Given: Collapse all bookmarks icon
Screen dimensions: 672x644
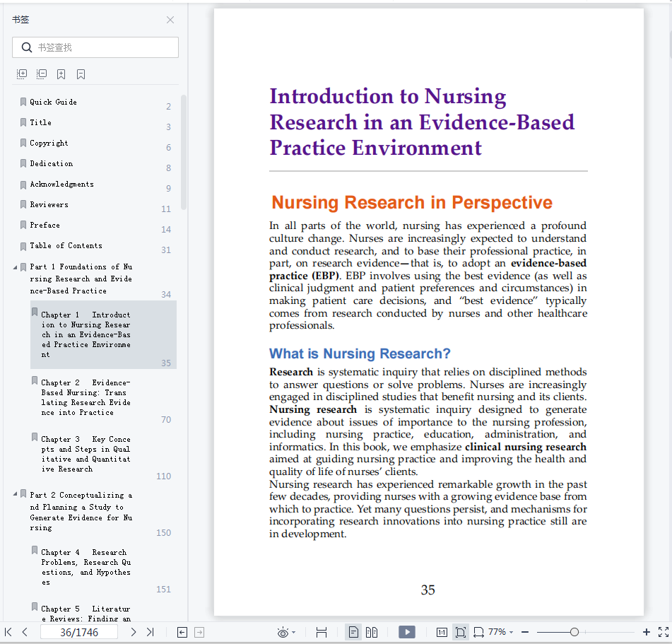Looking at the screenshot, I should point(41,74).
